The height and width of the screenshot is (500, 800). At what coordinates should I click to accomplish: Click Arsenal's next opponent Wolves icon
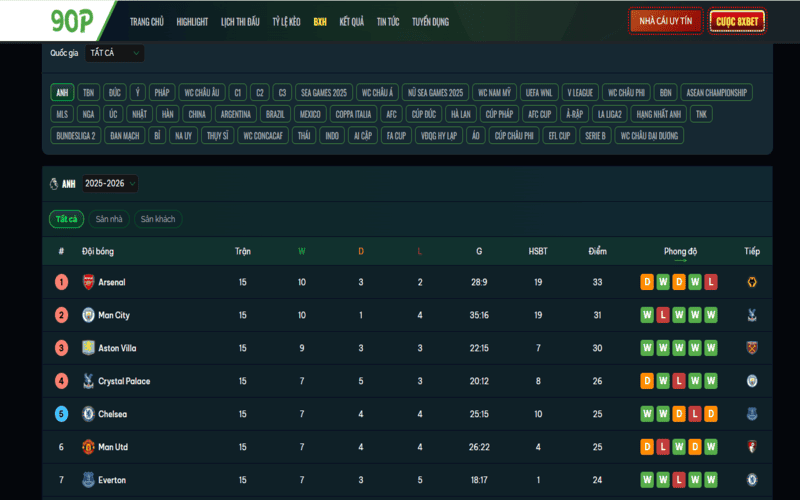(x=752, y=282)
